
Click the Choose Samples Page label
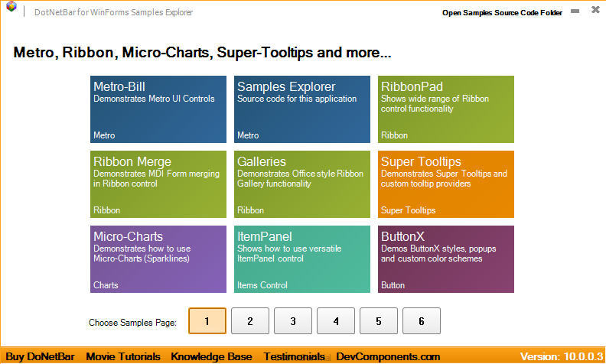(x=132, y=322)
